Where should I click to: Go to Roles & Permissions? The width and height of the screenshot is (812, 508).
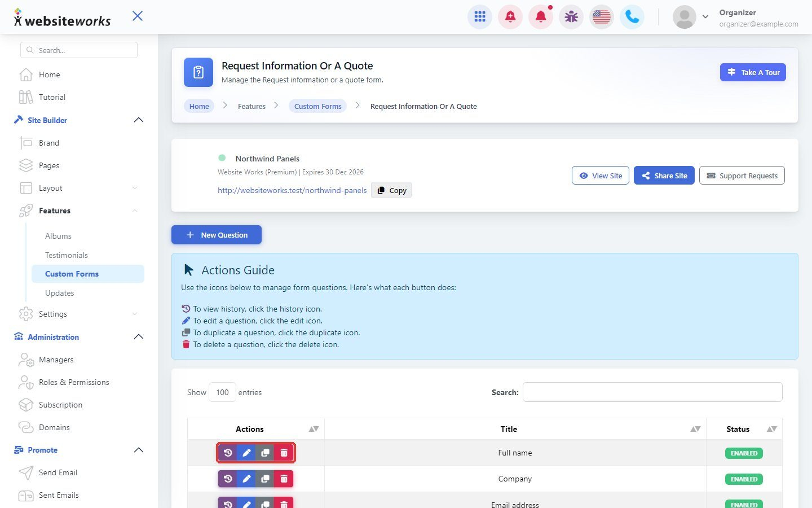pyautogui.click(x=74, y=382)
